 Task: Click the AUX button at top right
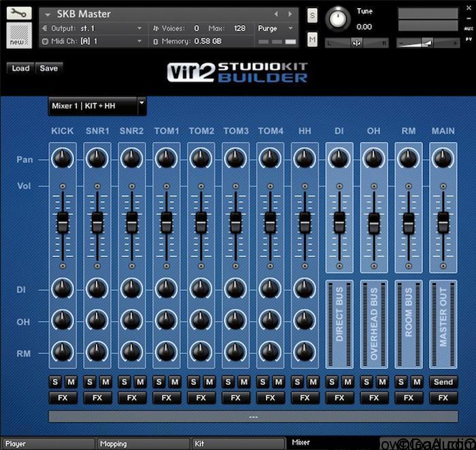pyautogui.click(x=469, y=29)
